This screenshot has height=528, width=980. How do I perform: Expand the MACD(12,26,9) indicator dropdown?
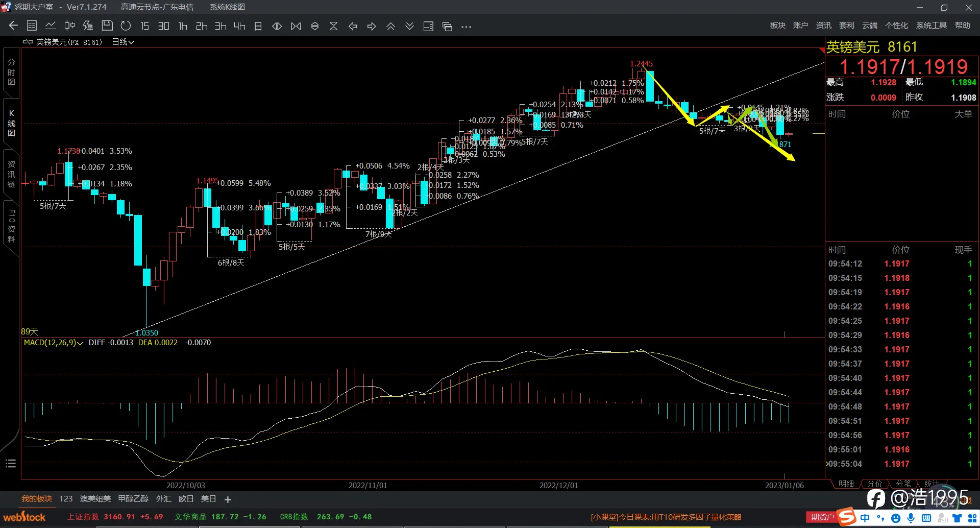point(53,343)
